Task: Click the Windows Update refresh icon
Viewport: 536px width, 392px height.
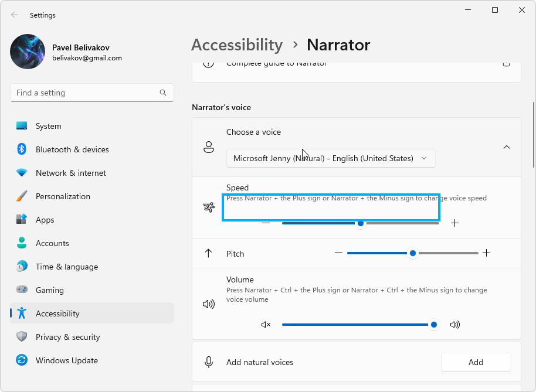Action: coord(22,360)
